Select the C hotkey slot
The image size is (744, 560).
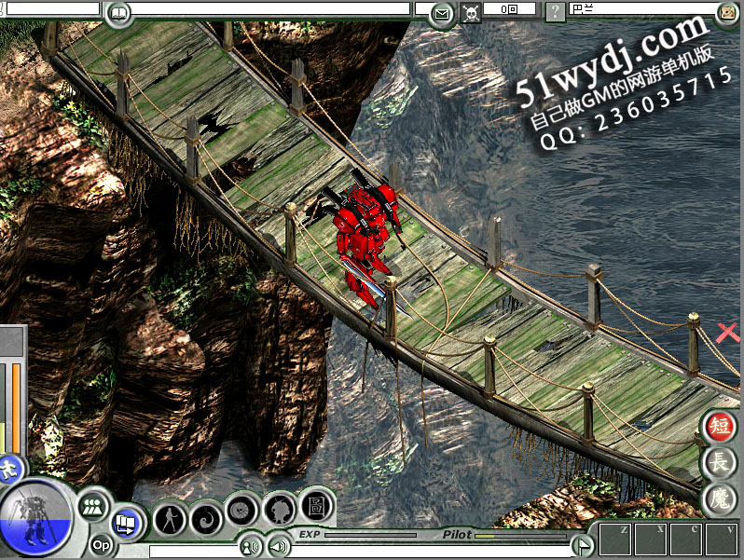pyautogui.click(x=685, y=540)
